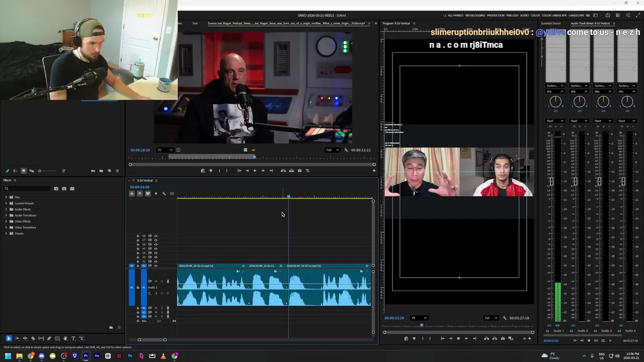Click the New Item icon in the Project panel
Viewport: 644px width, 362px height.
pyautogui.click(x=109, y=171)
